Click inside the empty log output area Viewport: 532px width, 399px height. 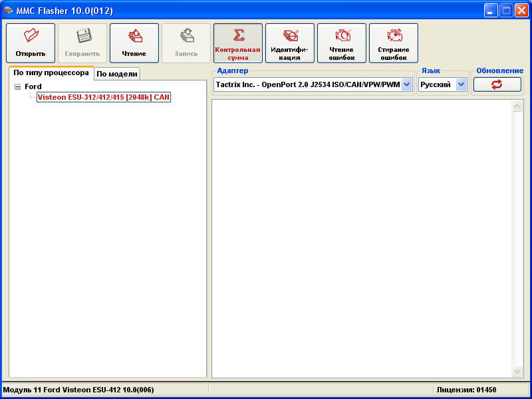point(362,239)
